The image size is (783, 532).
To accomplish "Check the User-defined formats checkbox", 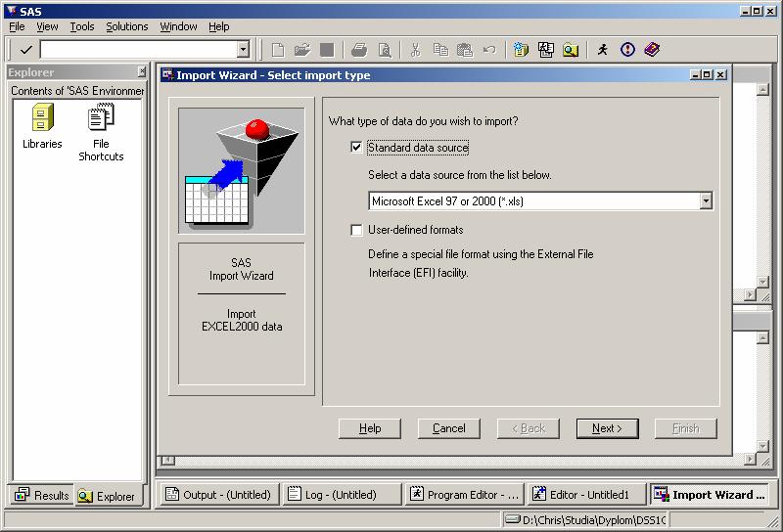I will [356, 230].
